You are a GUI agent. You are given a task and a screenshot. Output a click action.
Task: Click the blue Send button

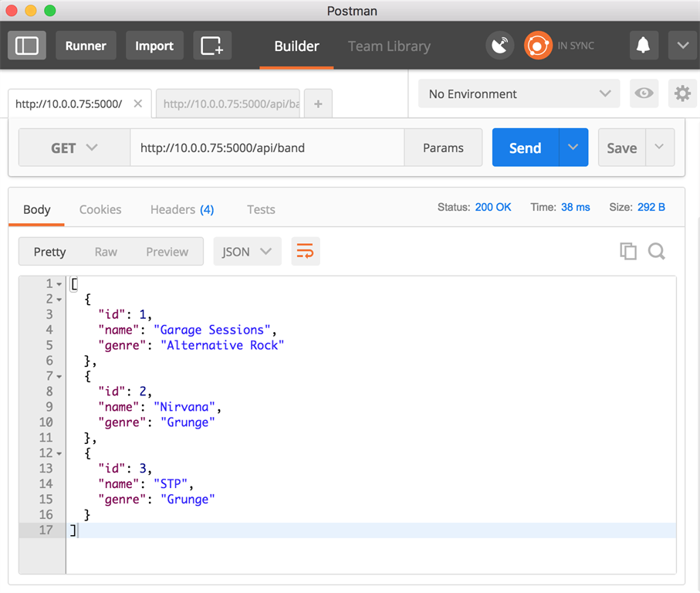525,147
